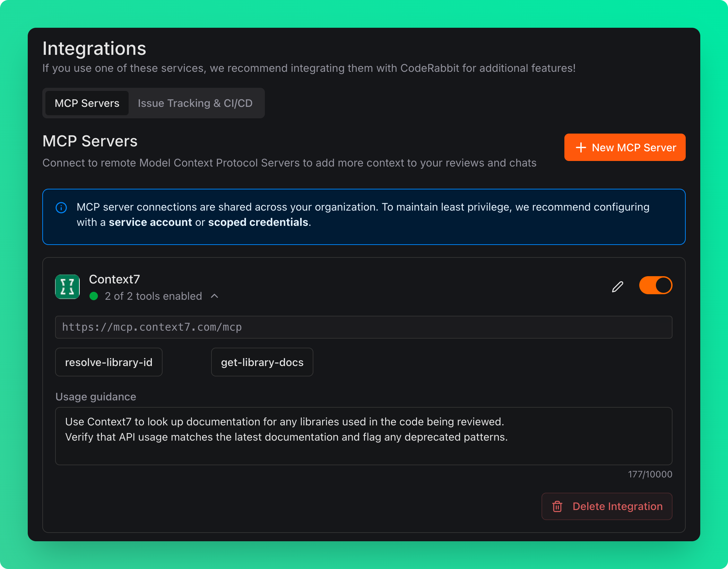Click the info icon in the blue notice
This screenshot has width=728, height=569.
coord(61,207)
